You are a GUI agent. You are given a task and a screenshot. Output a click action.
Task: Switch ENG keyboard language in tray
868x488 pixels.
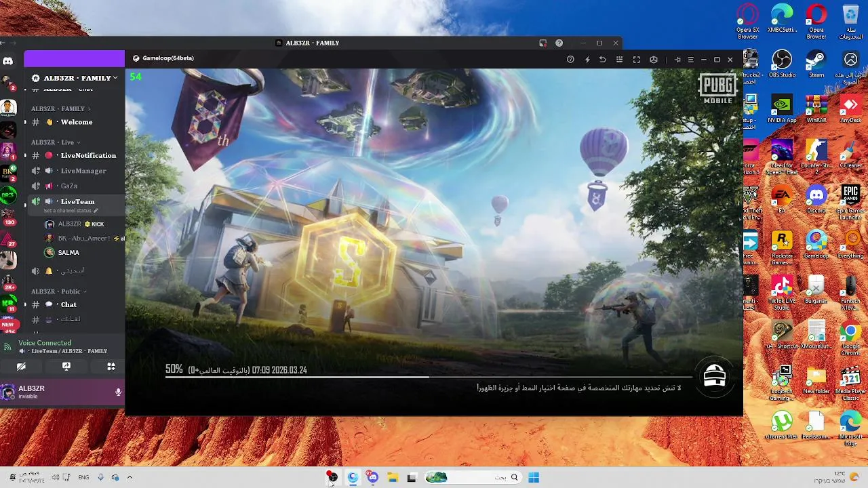point(83,477)
